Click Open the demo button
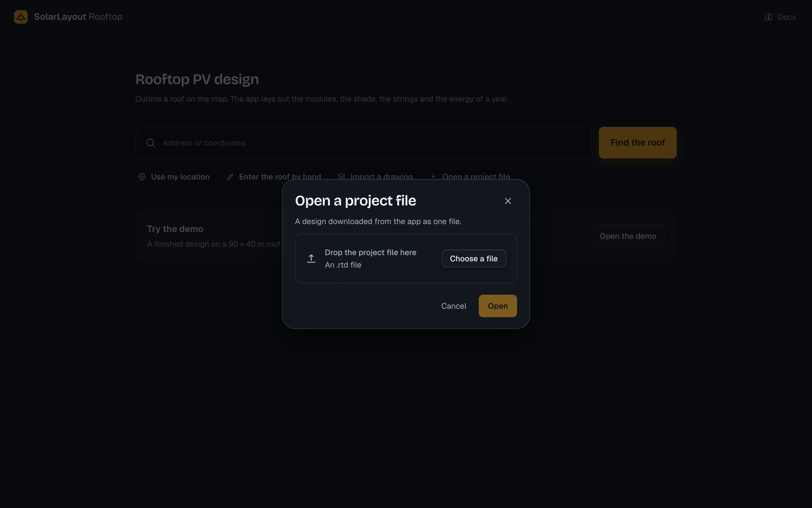The width and height of the screenshot is (812, 508). pos(628,236)
